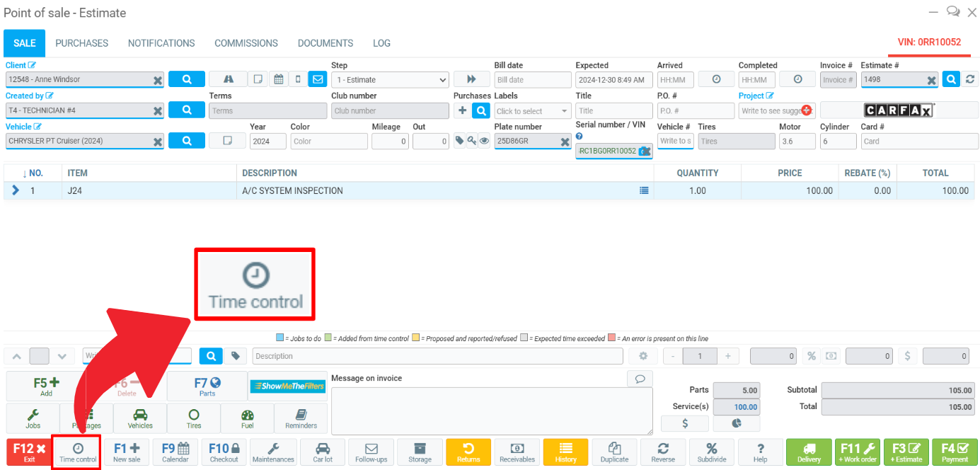Open the Commissions tab
Image resolution: width=980 pixels, height=470 pixels.
(x=246, y=43)
